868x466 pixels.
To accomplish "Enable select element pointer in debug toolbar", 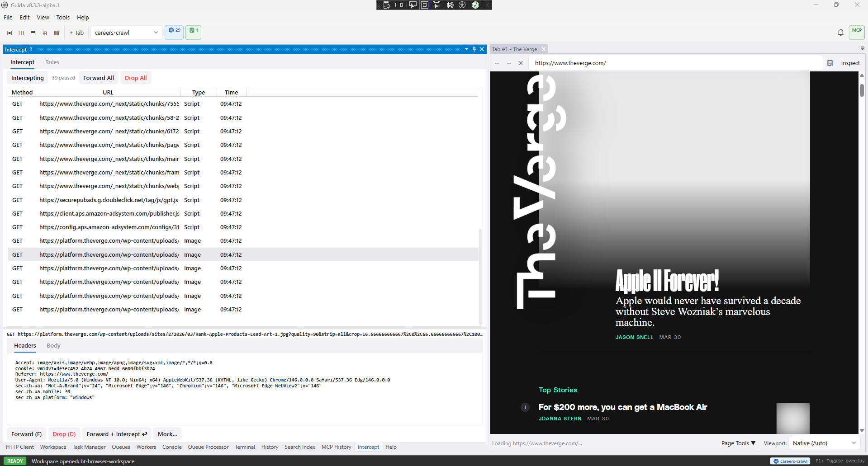I will 413,5.
